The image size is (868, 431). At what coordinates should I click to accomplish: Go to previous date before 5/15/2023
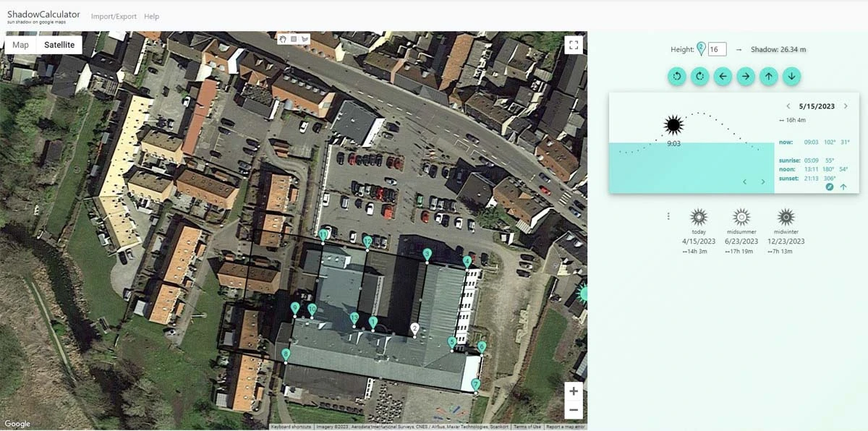click(788, 106)
